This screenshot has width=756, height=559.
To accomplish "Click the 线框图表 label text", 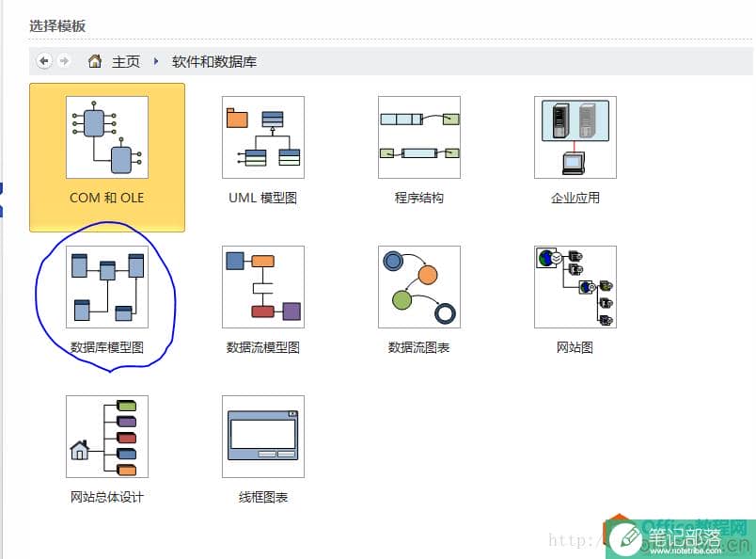I will [263, 497].
